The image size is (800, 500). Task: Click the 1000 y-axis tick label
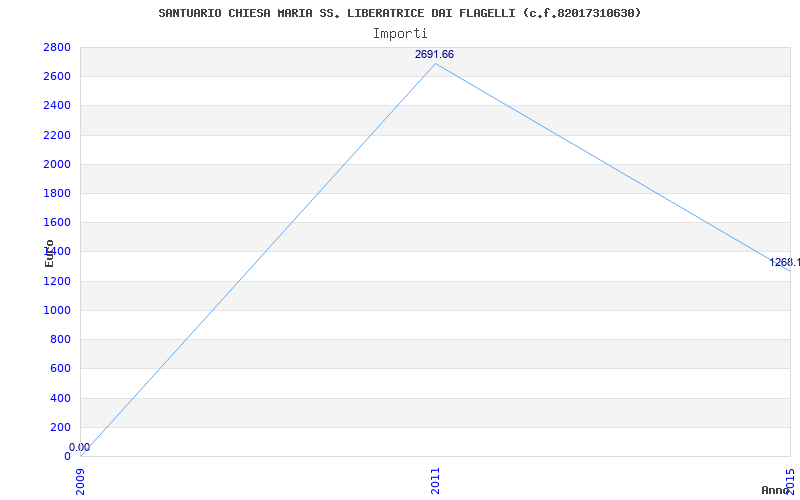coord(57,310)
